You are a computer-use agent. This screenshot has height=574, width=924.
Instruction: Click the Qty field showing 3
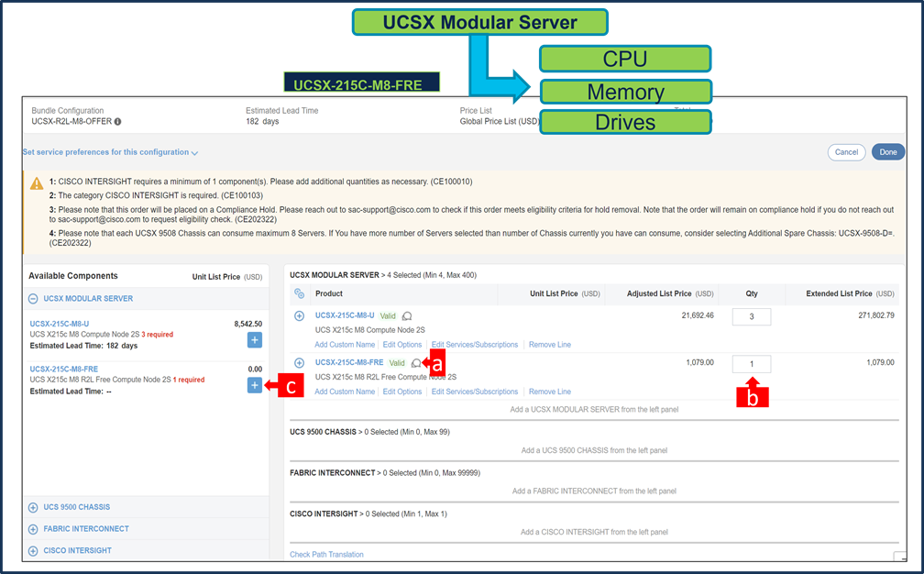click(752, 316)
